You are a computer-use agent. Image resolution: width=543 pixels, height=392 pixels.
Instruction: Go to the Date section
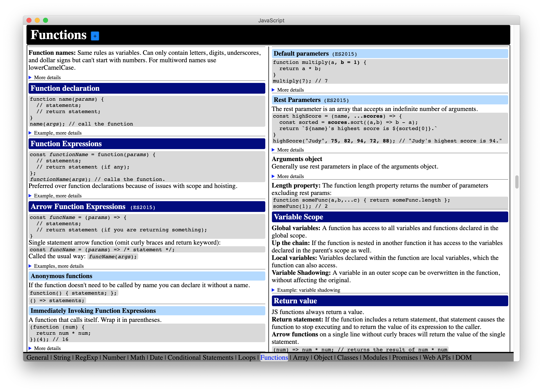click(x=156, y=357)
